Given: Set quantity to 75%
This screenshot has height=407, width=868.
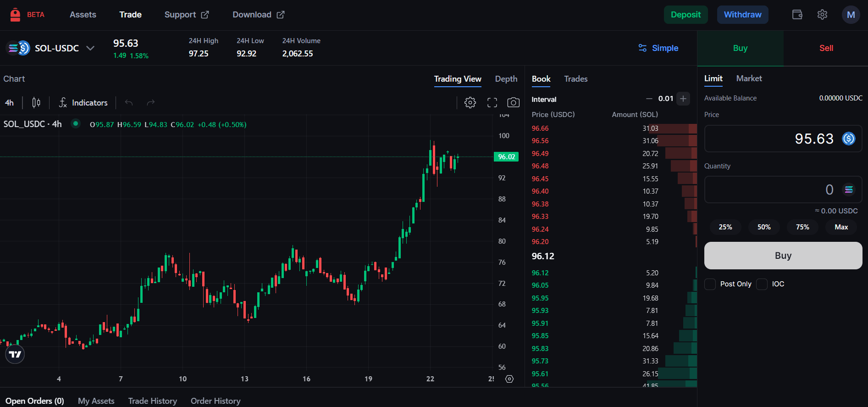Looking at the screenshot, I should click(802, 227).
